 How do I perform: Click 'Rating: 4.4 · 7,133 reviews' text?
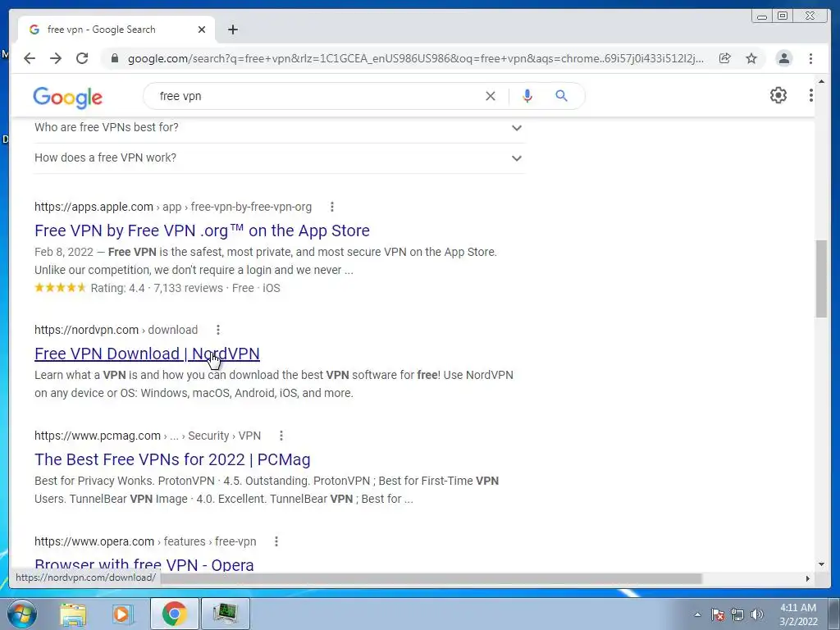point(157,288)
